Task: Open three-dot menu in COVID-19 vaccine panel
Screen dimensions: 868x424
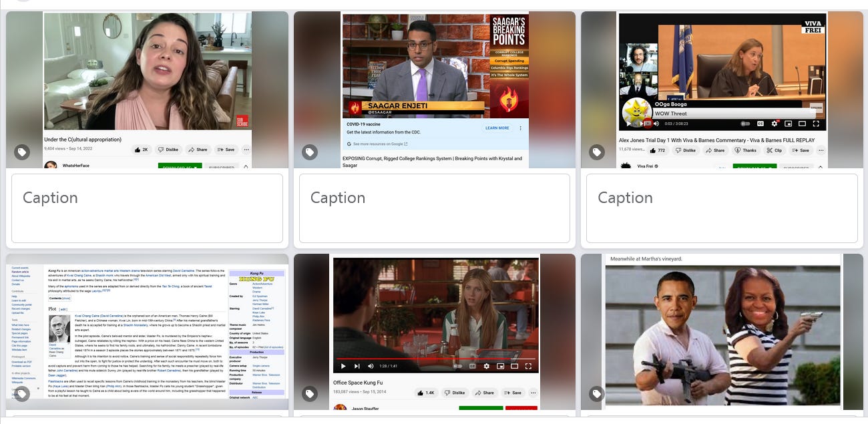Action: tap(521, 128)
